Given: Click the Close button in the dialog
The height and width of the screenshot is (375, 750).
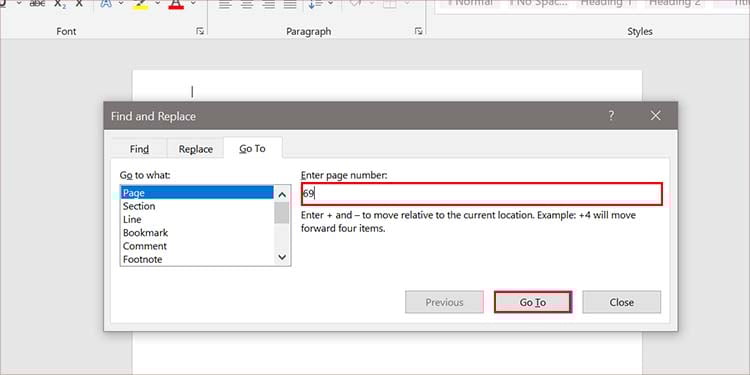Looking at the screenshot, I should [621, 302].
